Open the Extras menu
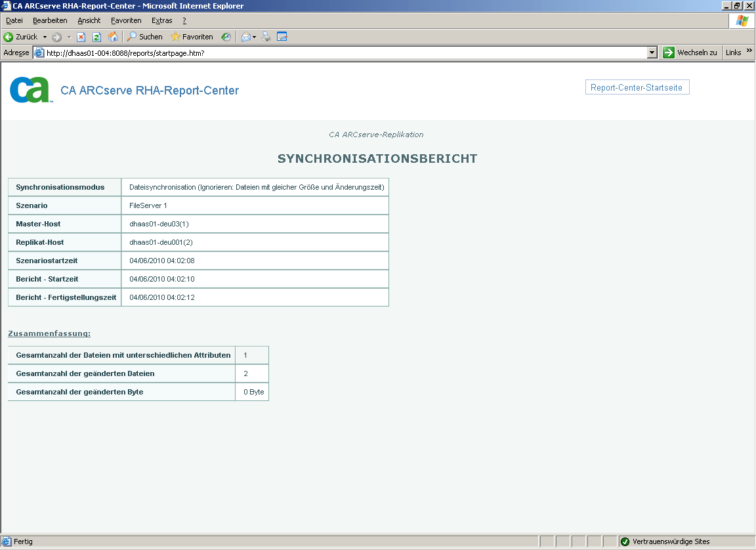 pos(161,20)
